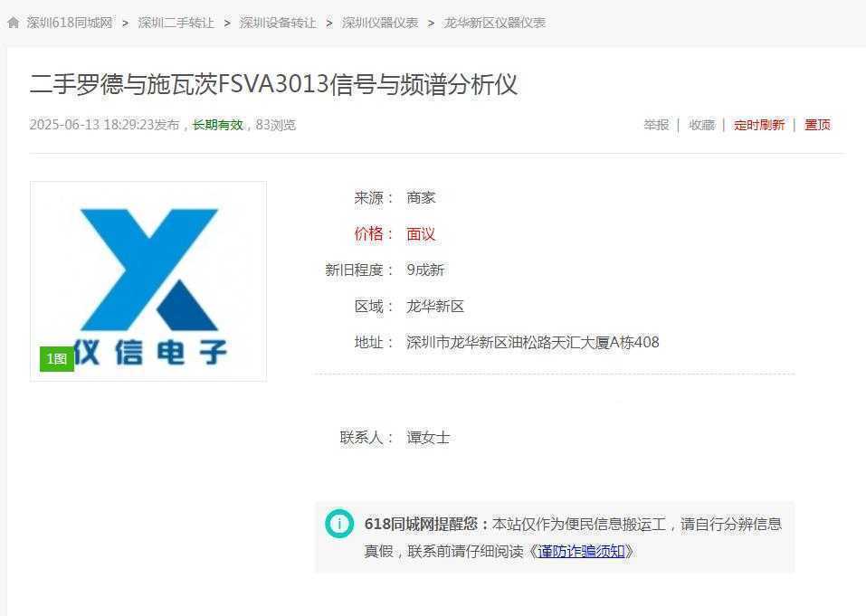Click the 来源： label
Image resolution: width=866 pixels, height=616 pixels.
coord(374,197)
